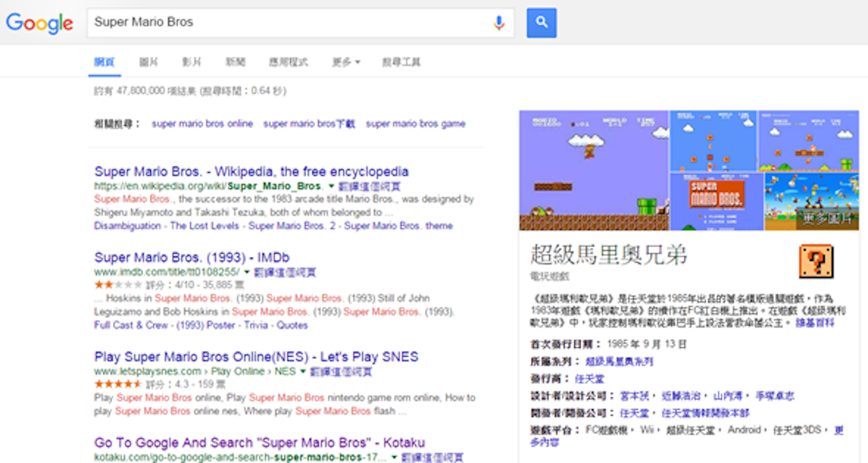Select the 網頁 tab
Screen dimensions: 868x463
pyautogui.click(x=104, y=62)
